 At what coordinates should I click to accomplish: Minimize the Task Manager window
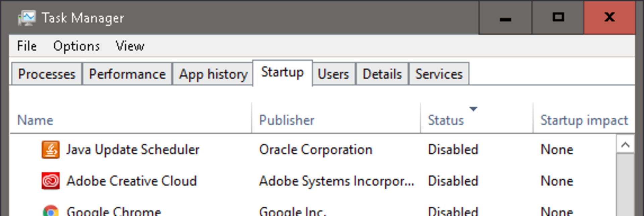[x=505, y=18]
